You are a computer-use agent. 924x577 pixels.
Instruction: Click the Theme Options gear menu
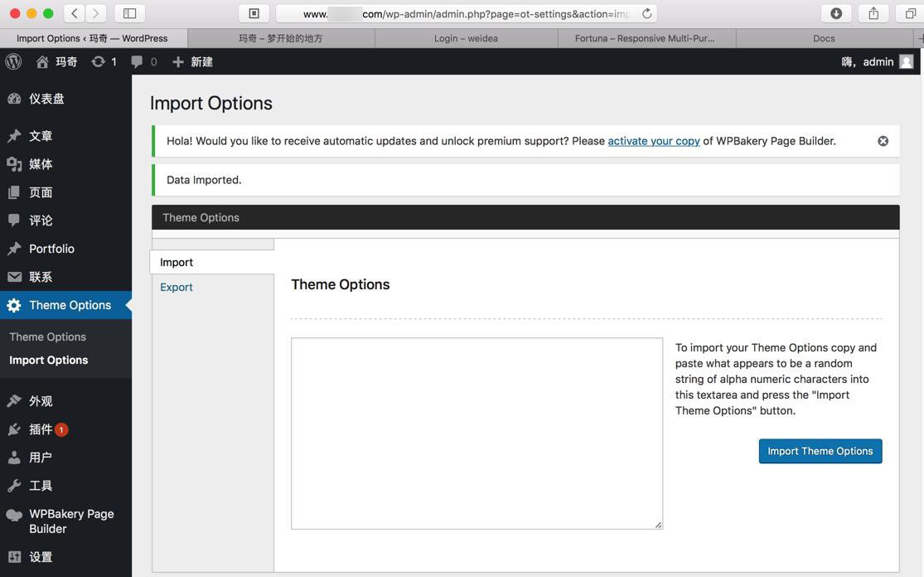click(x=65, y=305)
